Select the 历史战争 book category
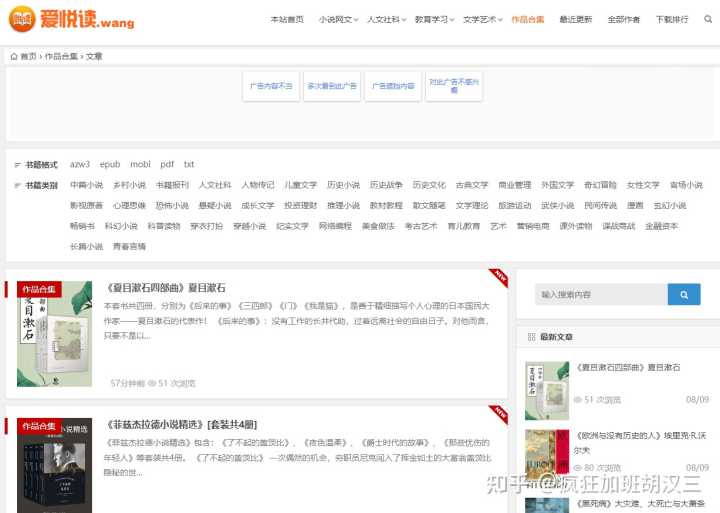The image size is (720, 513). point(386,185)
